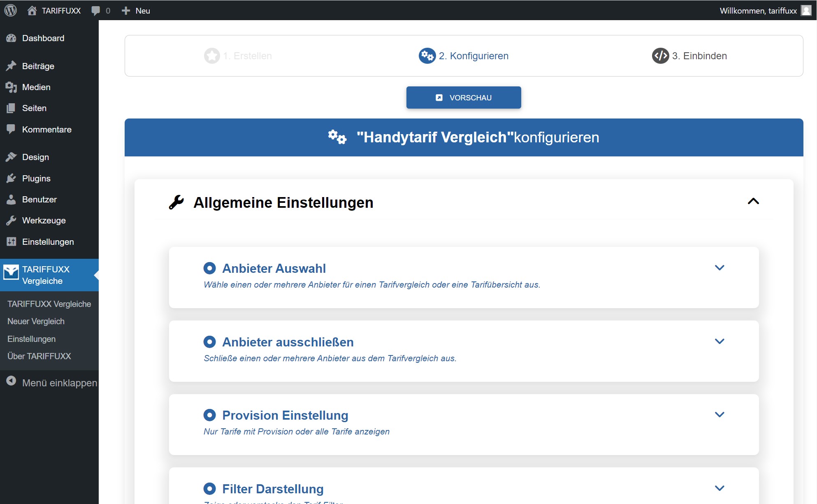Screen dimensions: 817x504
Task: Click the Beiträge pin icon
Action: point(11,66)
